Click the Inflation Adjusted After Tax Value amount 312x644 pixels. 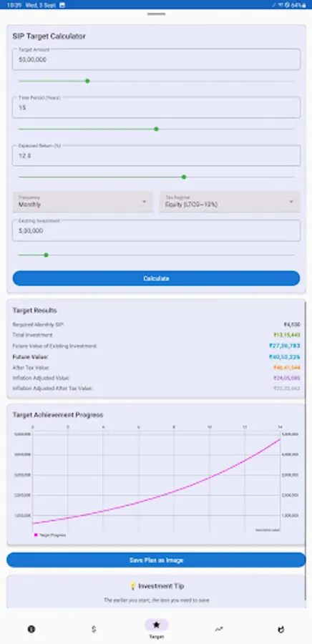(x=287, y=388)
